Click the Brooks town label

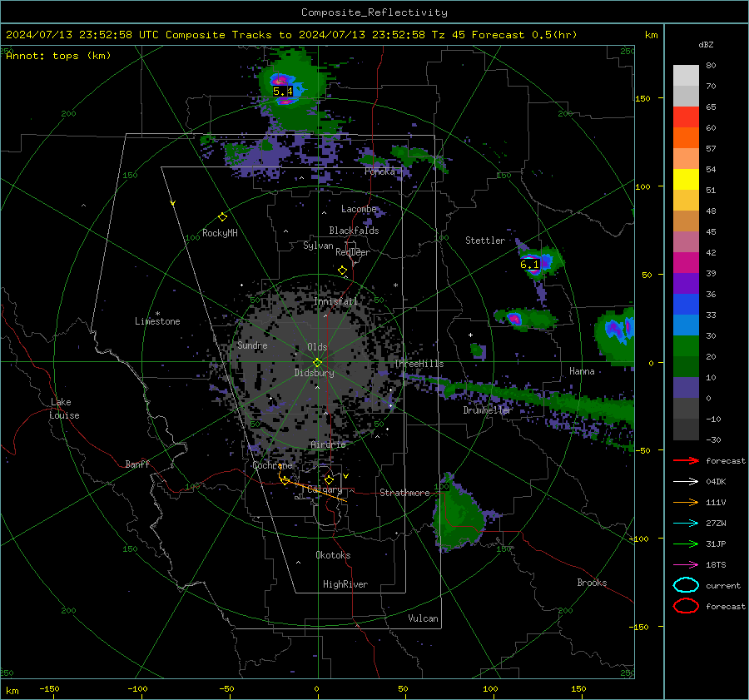pos(592,583)
